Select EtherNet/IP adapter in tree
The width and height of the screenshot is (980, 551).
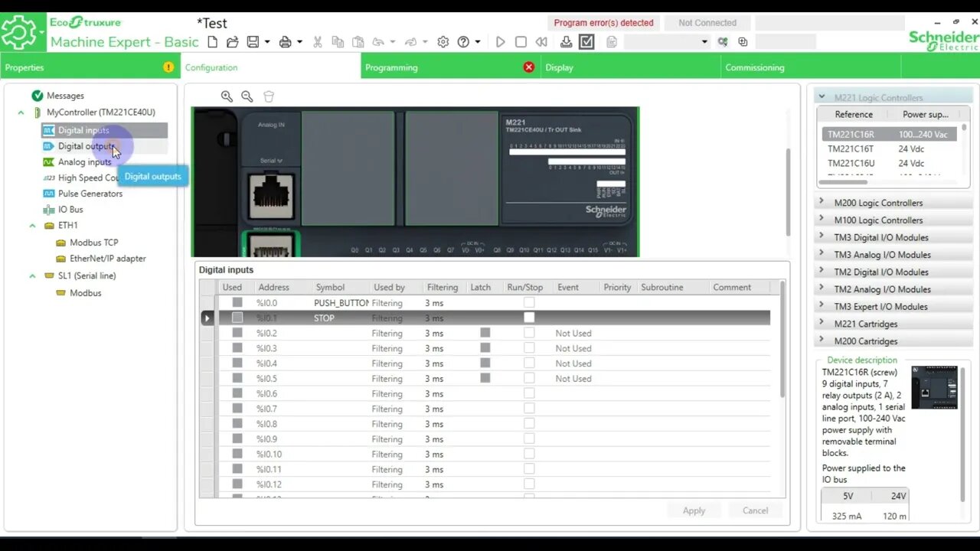[x=108, y=259]
